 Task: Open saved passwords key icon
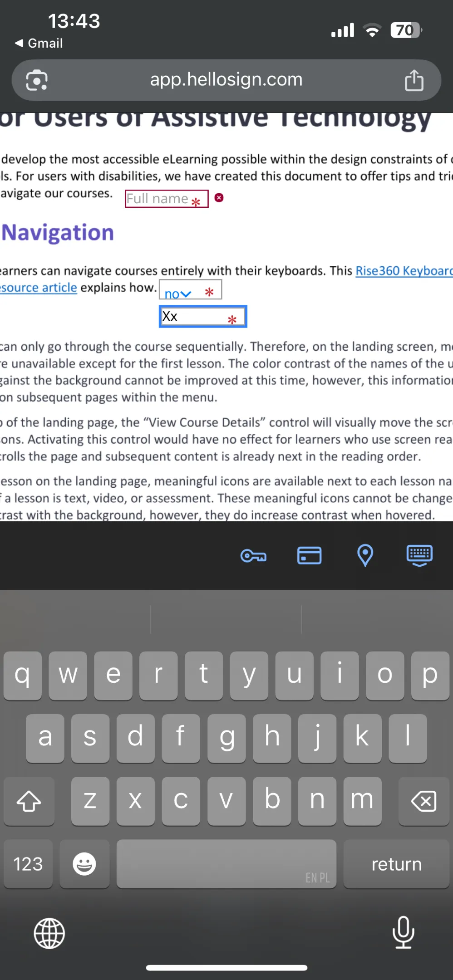(254, 555)
